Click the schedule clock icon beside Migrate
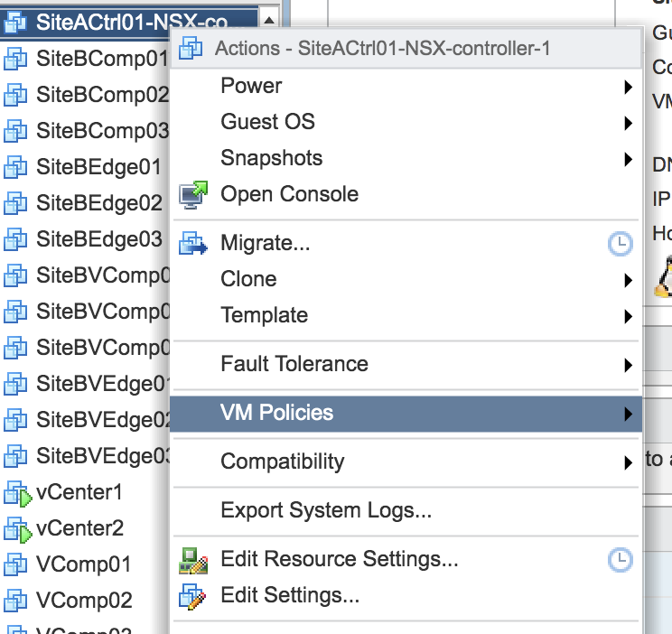Viewport: 672px width, 634px height. (x=620, y=244)
